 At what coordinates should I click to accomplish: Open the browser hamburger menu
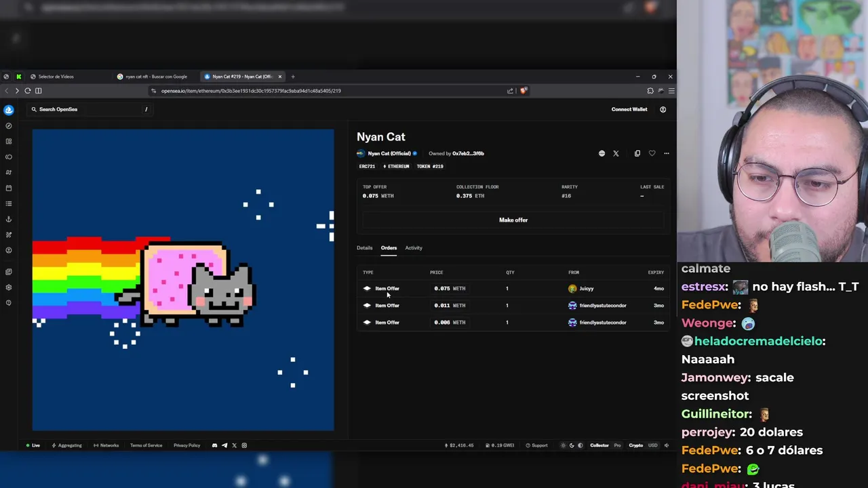[671, 91]
